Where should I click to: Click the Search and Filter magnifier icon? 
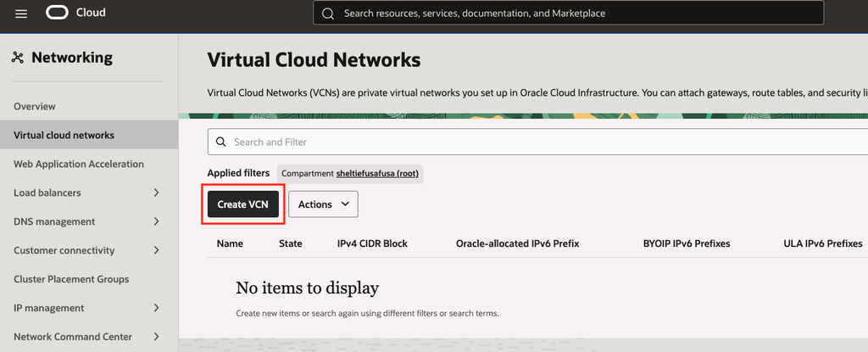coord(221,142)
